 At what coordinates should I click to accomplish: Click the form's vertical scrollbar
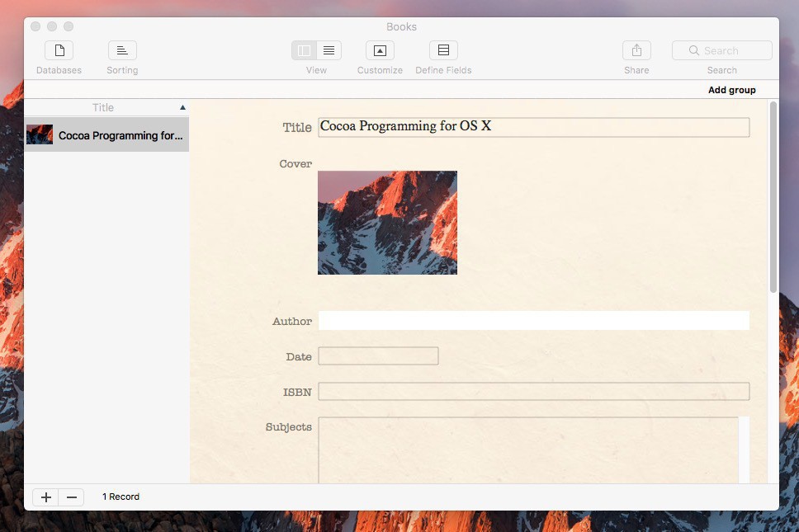(x=773, y=197)
